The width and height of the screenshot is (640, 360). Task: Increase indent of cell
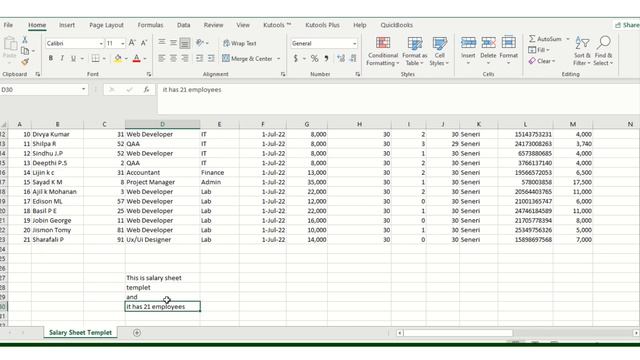(211, 58)
